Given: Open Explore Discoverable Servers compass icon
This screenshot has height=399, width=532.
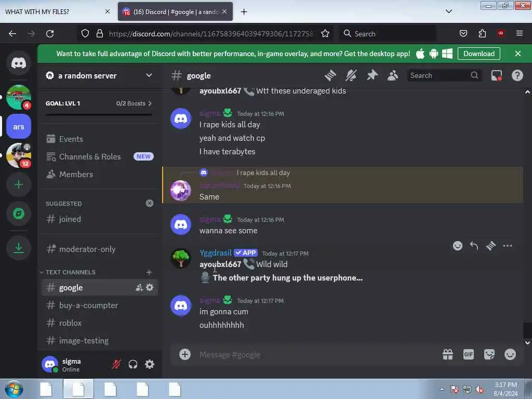Looking at the screenshot, I should pyautogui.click(x=19, y=214).
